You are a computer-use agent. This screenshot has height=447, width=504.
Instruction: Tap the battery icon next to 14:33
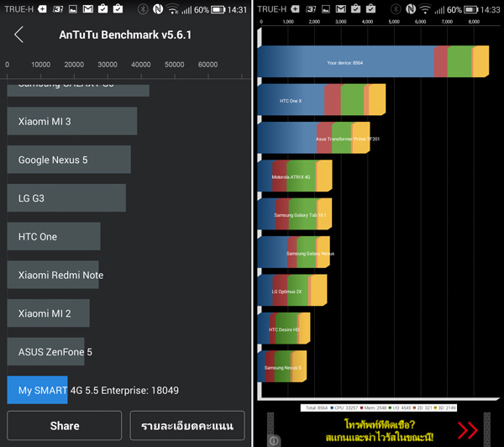click(x=471, y=9)
